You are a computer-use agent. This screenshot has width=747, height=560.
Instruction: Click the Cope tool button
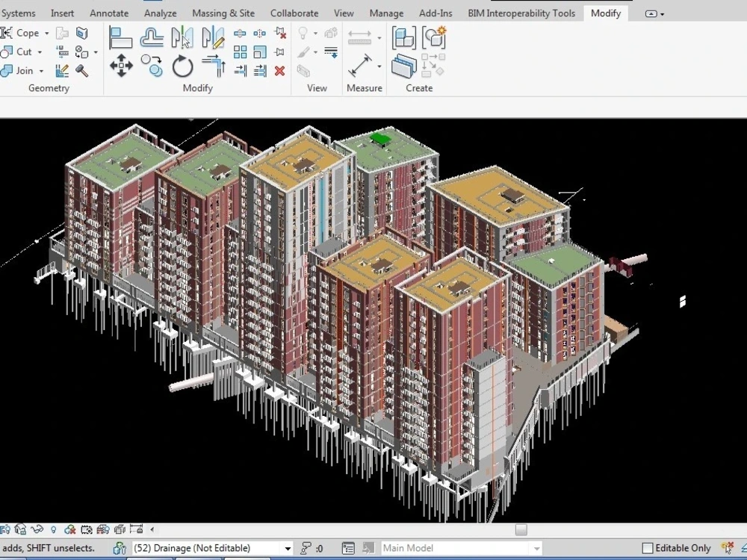click(21, 33)
